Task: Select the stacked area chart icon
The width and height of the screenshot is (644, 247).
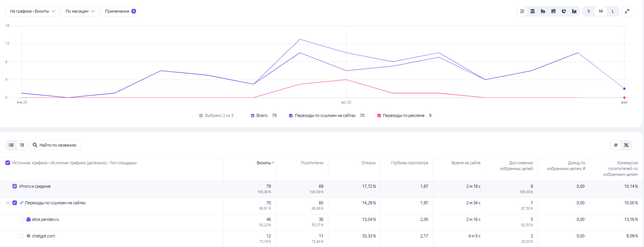Action: click(x=533, y=11)
